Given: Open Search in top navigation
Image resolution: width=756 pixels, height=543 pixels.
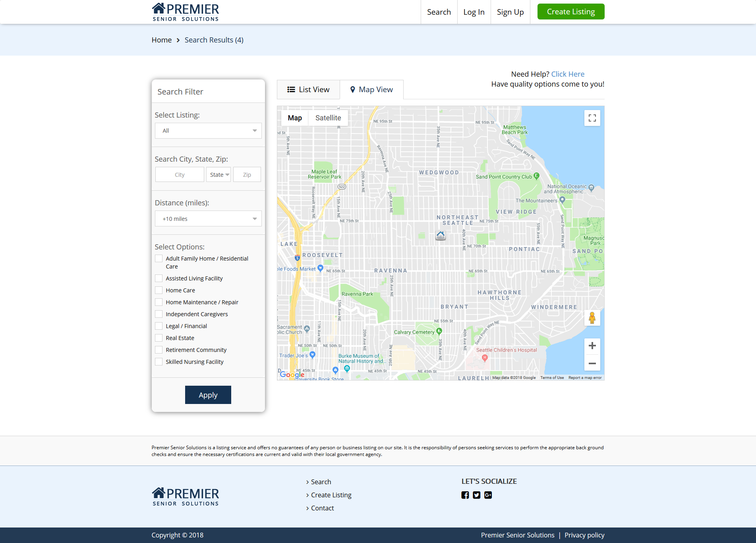Looking at the screenshot, I should (x=439, y=12).
